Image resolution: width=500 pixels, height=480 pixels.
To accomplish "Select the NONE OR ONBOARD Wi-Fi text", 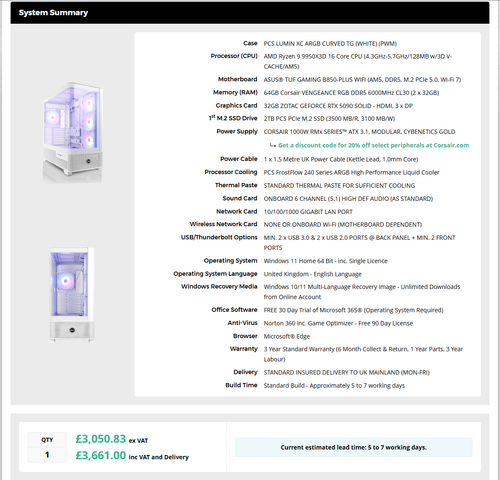I will (343, 225).
